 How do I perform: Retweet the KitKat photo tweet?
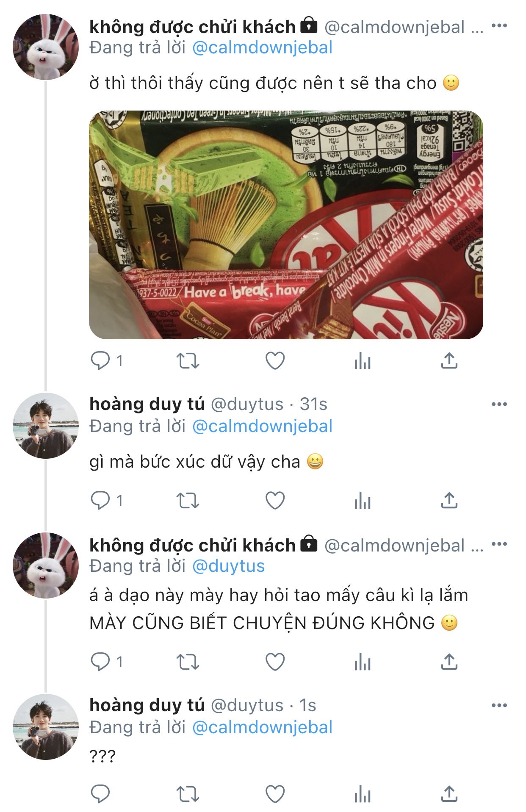[188, 361]
